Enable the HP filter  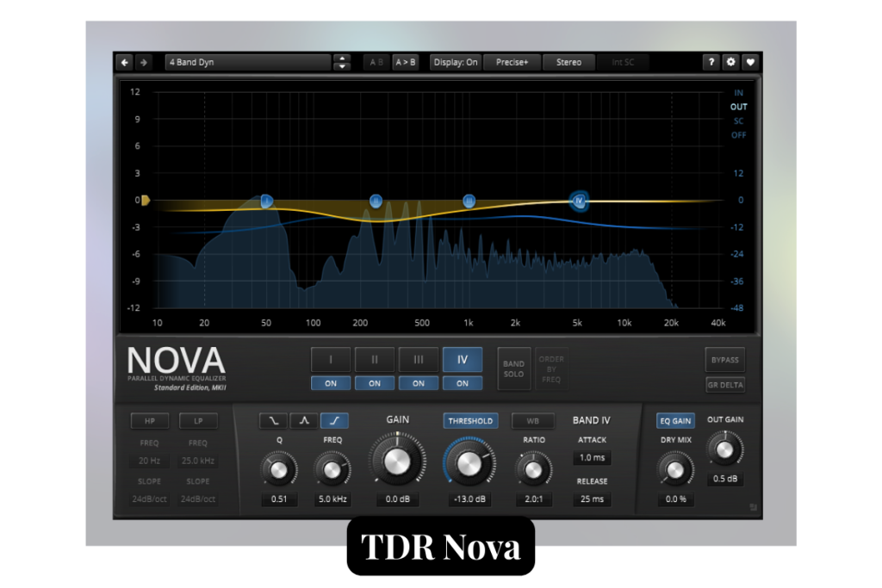[x=150, y=420]
